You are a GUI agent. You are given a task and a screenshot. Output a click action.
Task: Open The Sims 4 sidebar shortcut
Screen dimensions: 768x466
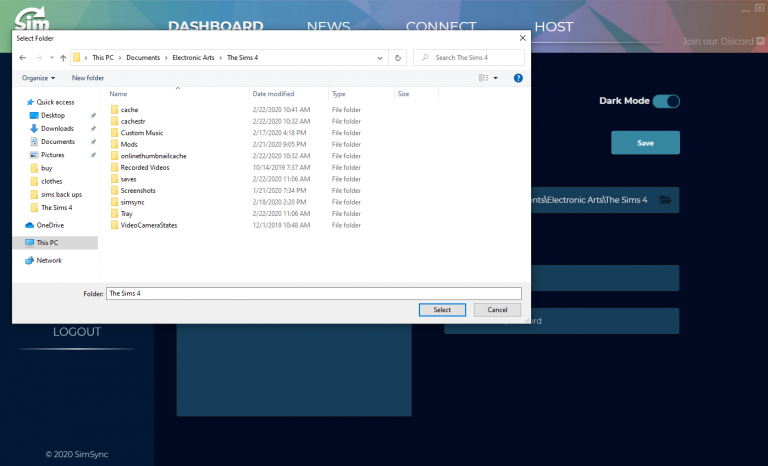pos(56,208)
